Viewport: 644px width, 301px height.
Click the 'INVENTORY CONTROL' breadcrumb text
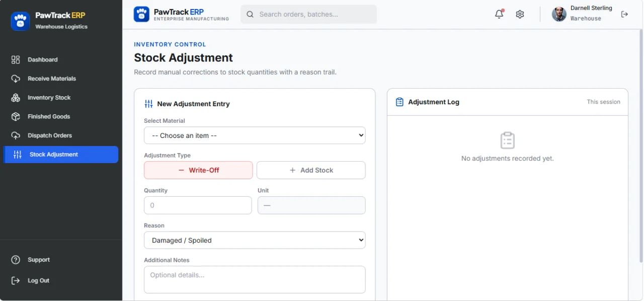[x=170, y=44]
